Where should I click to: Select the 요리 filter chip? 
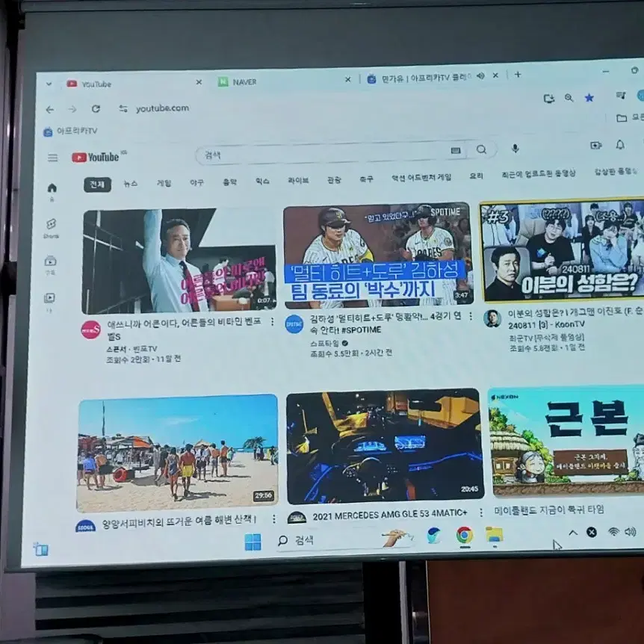tap(477, 176)
